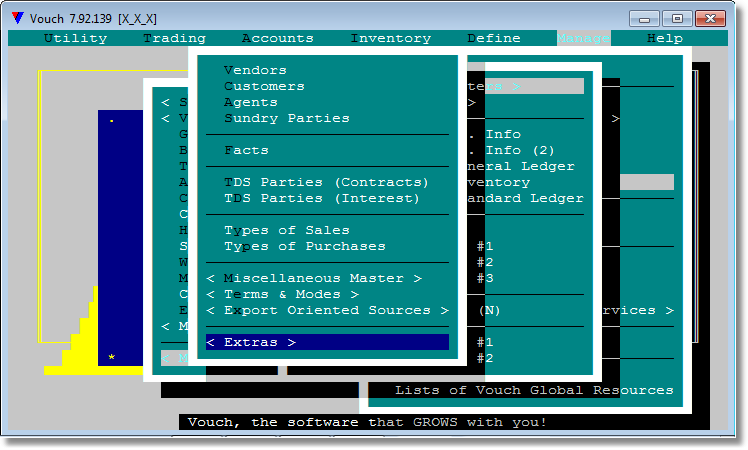
Task: Select Customers menu entry
Action: point(264,86)
